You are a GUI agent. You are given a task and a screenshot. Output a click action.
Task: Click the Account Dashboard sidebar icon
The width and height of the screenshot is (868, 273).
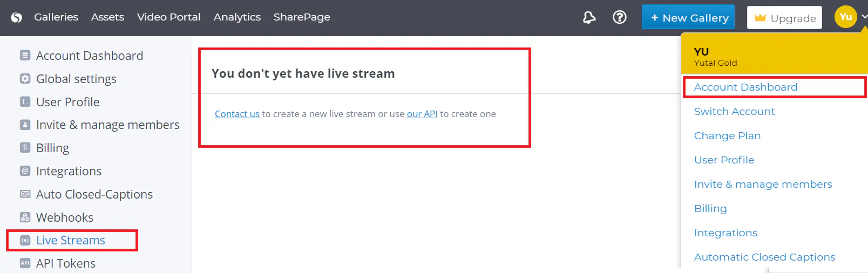(25, 55)
